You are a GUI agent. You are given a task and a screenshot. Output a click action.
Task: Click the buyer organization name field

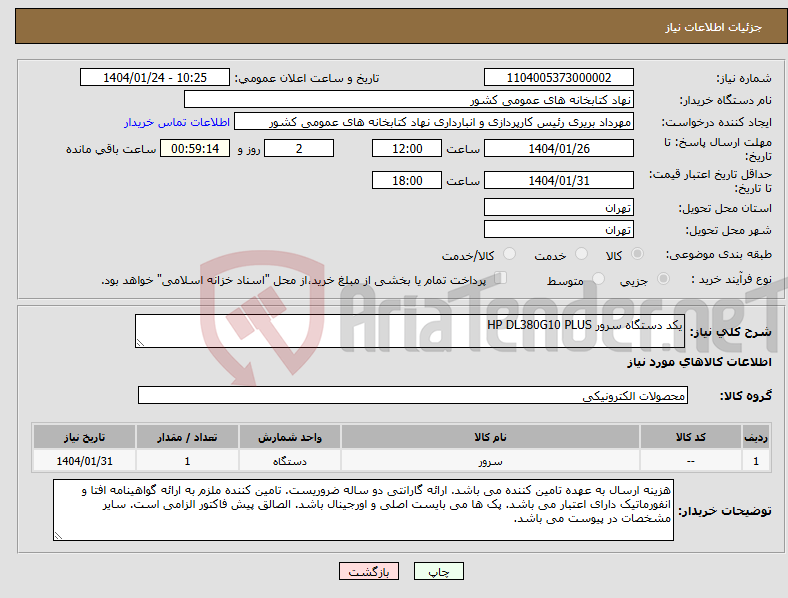[409, 99]
